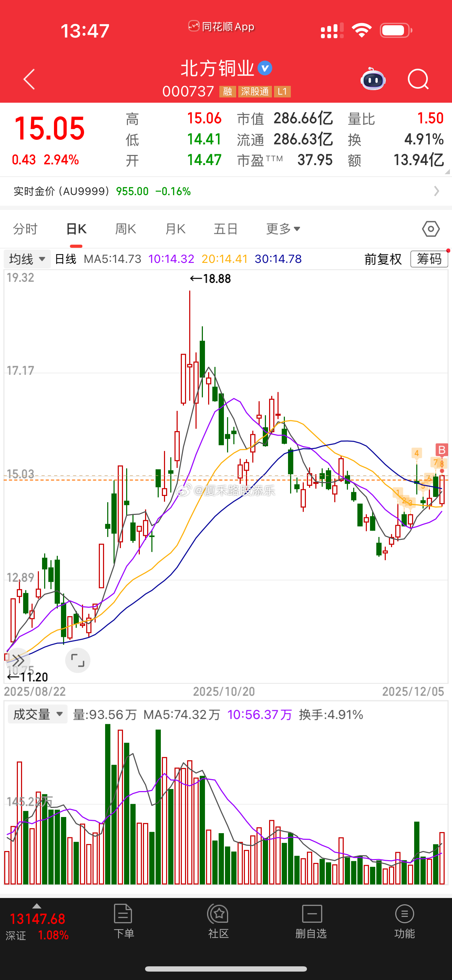Open the 成交量 indicator dropdown

[37, 714]
